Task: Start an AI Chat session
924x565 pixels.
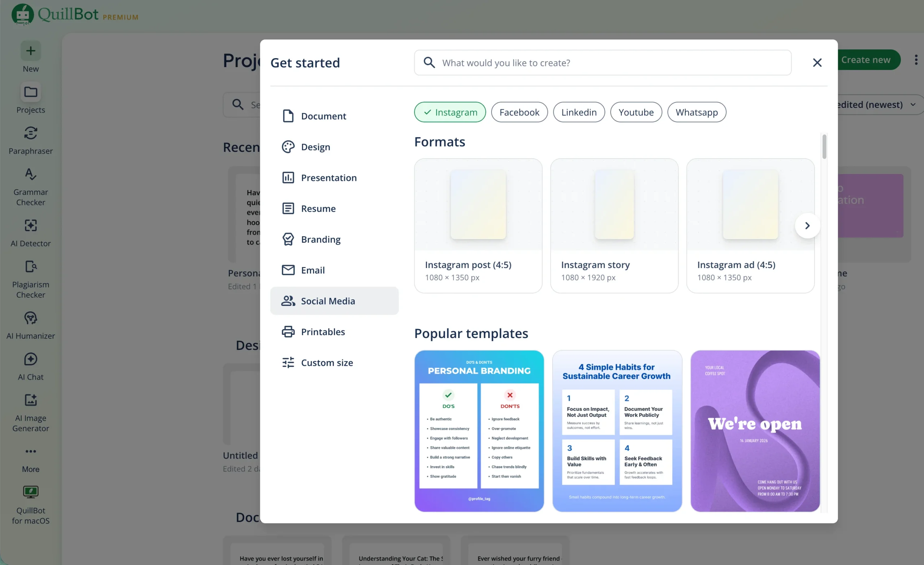Action: pos(30,366)
